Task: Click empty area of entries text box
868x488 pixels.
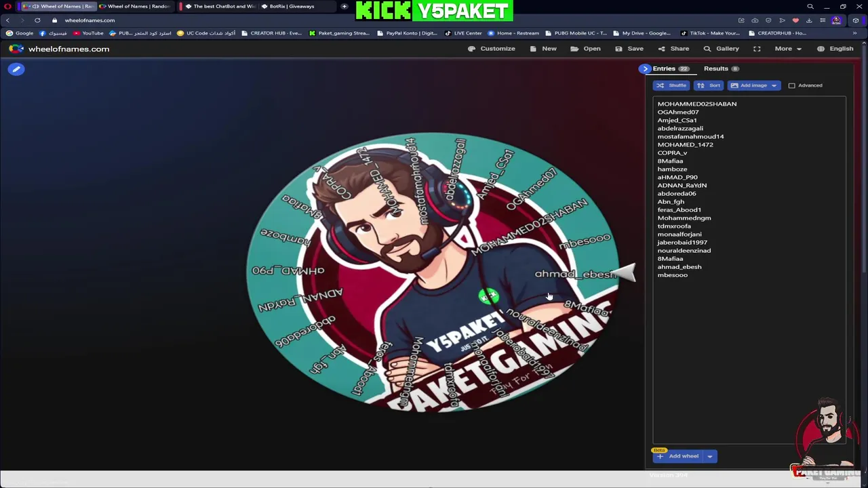Action: pyautogui.click(x=749, y=359)
